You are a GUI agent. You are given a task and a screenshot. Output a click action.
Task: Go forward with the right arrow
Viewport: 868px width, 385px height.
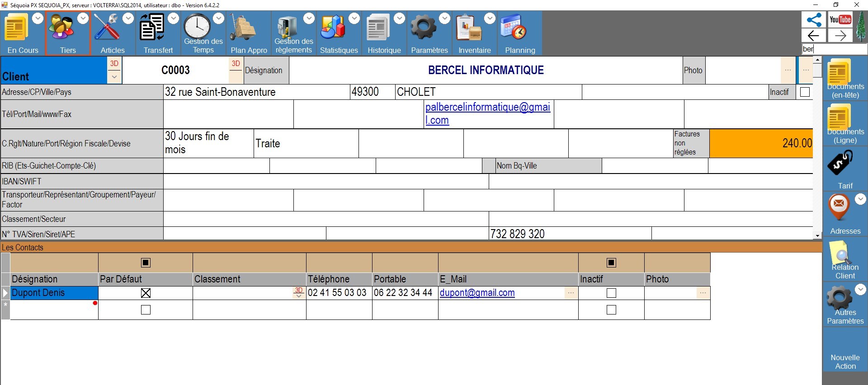pyautogui.click(x=840, y=35)
